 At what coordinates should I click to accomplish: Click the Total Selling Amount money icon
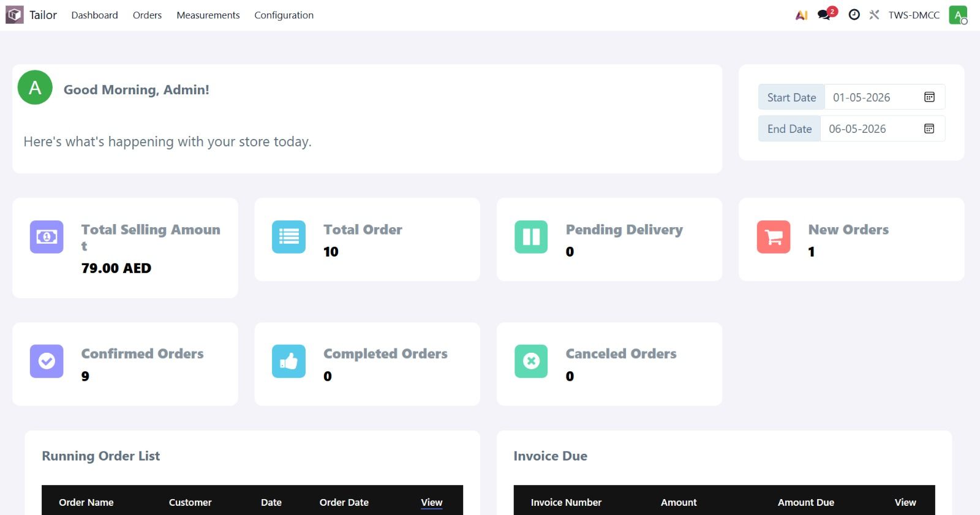[47, 237]
